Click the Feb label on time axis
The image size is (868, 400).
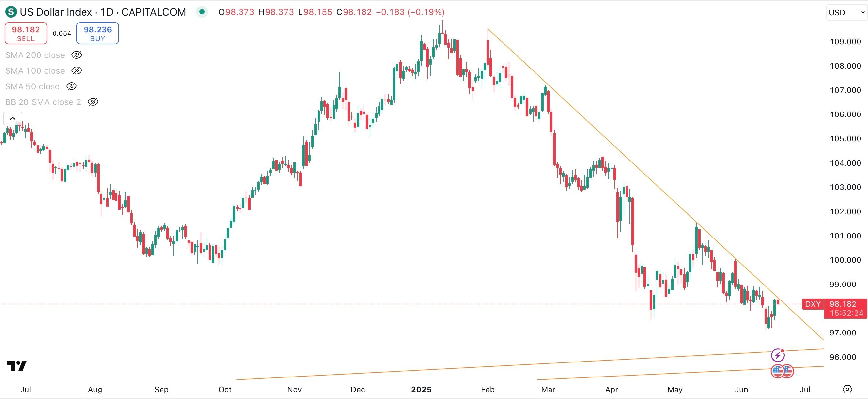488,390
